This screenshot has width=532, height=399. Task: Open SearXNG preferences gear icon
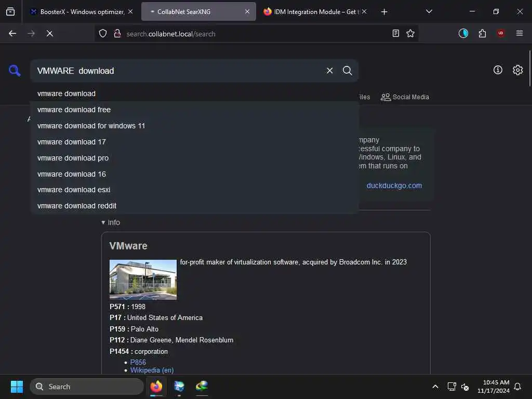517,70
